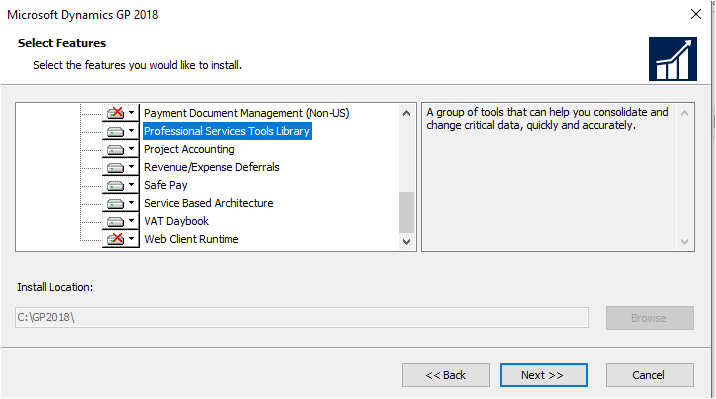Click the feature list scrollbar thumb
This screenshot has height=399, width=716.
coord(406,212)
